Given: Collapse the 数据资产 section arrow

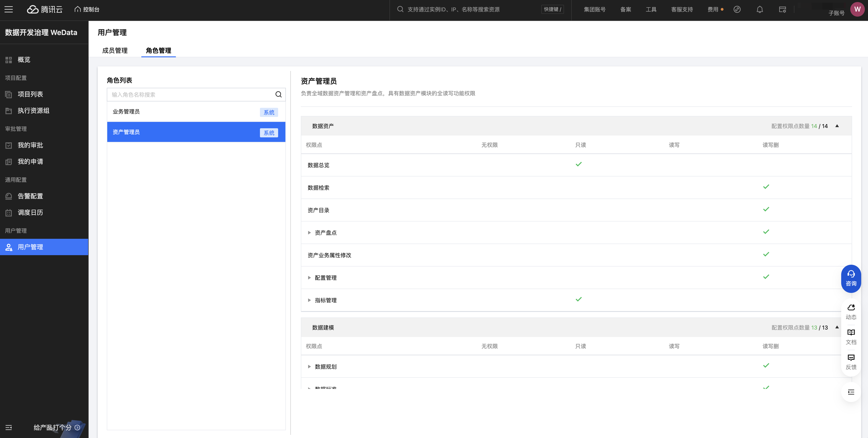Looking at the screenshot, I should tap(837, 126).
